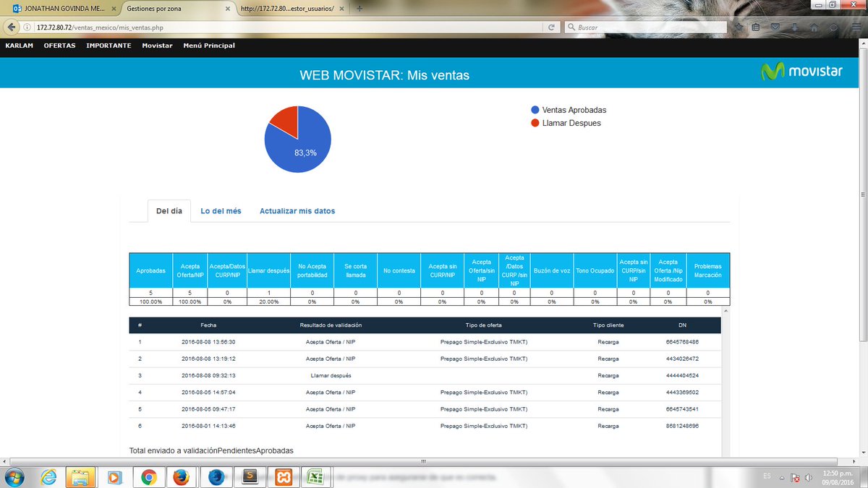Image resolution: width=868 pixels, height=488 pixels.
Task: Reload the mis_ventas.php page
Action: tap(553, 27)
